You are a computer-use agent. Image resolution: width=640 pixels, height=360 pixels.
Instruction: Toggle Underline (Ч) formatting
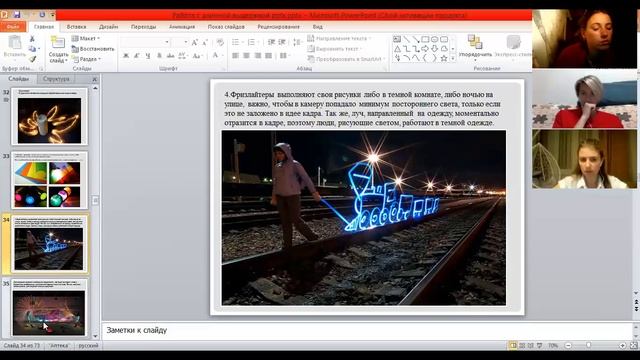tap(148, 56)
